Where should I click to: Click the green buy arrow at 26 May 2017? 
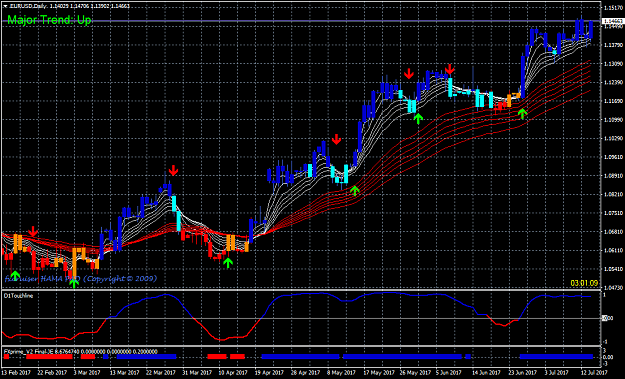(418, 118)
